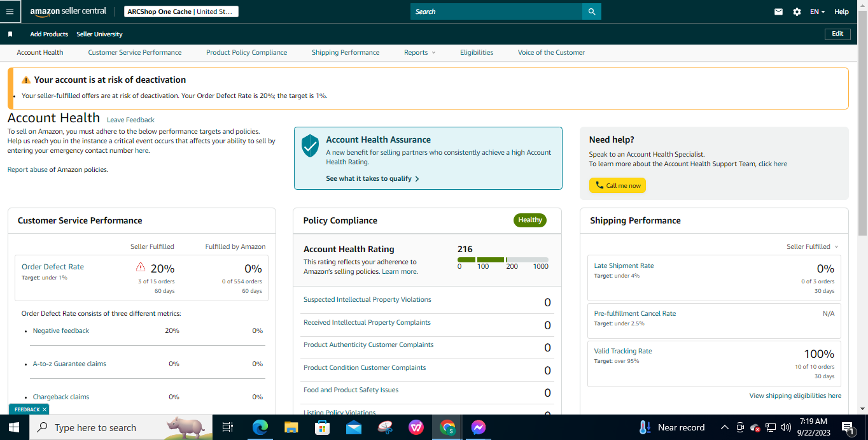Open the Seller Fulfilled shipping dropdown
The width and height of the screenshot is (868, 440).
pyautogui.click(x=813, y=246)
